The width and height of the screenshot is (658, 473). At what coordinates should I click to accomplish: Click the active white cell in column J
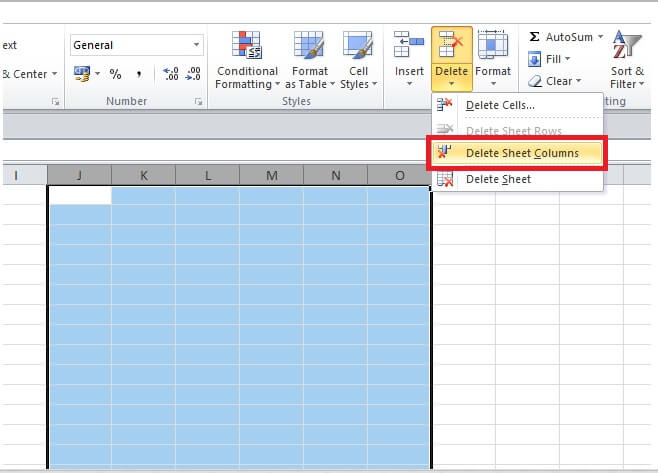pyautogui.click(x=80, y=196)
